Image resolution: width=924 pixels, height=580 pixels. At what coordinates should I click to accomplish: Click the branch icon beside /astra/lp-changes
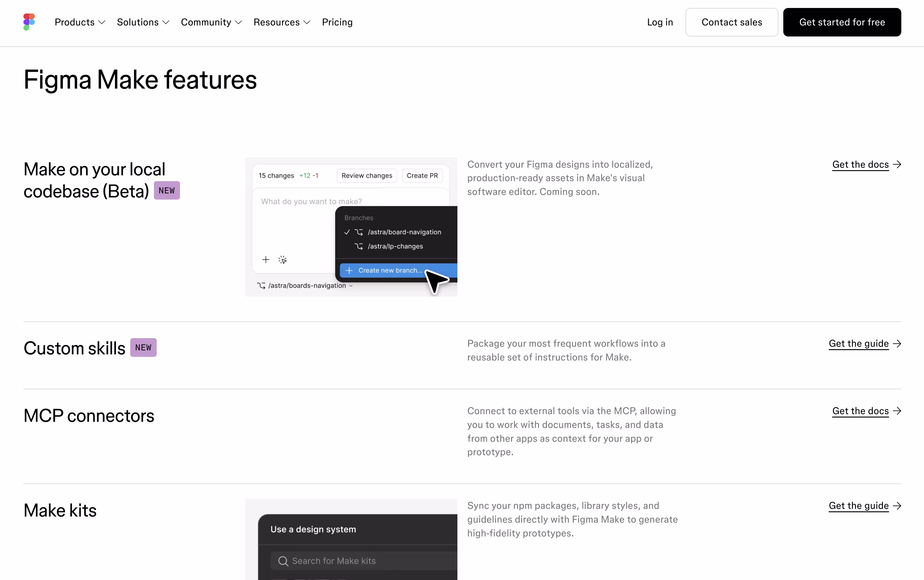358,246
